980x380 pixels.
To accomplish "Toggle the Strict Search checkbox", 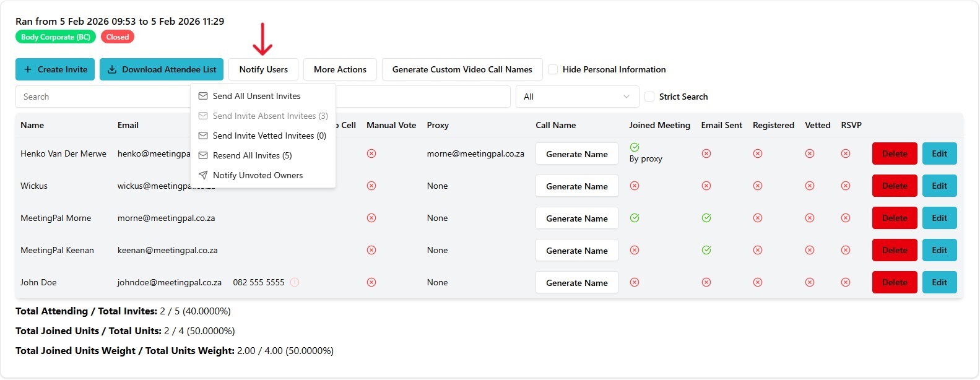I will 649,97.
